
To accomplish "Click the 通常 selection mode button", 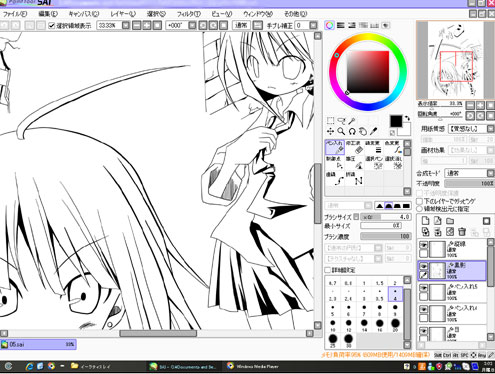I will click(x=241, y=25).
